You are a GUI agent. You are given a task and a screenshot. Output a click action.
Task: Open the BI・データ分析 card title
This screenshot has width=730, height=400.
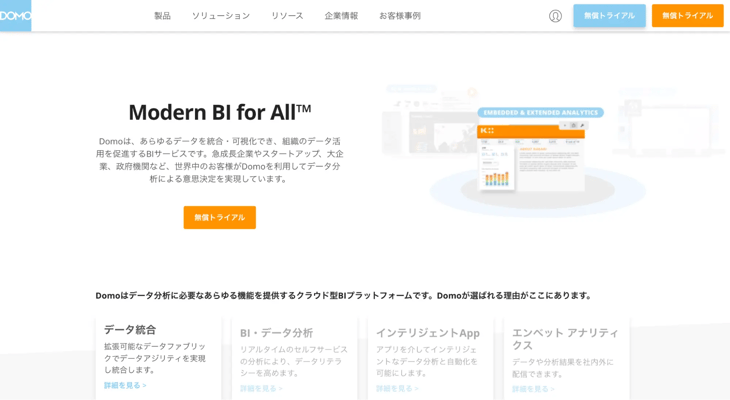277,333
